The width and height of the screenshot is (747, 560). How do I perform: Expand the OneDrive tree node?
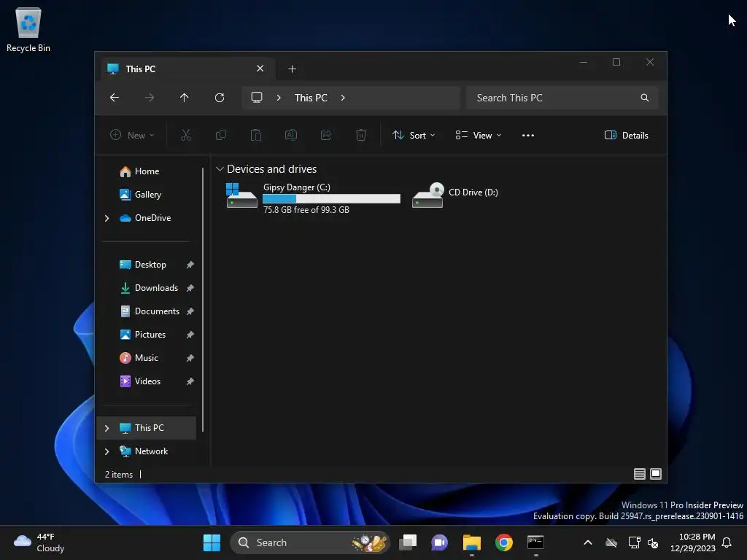point(107,218)
